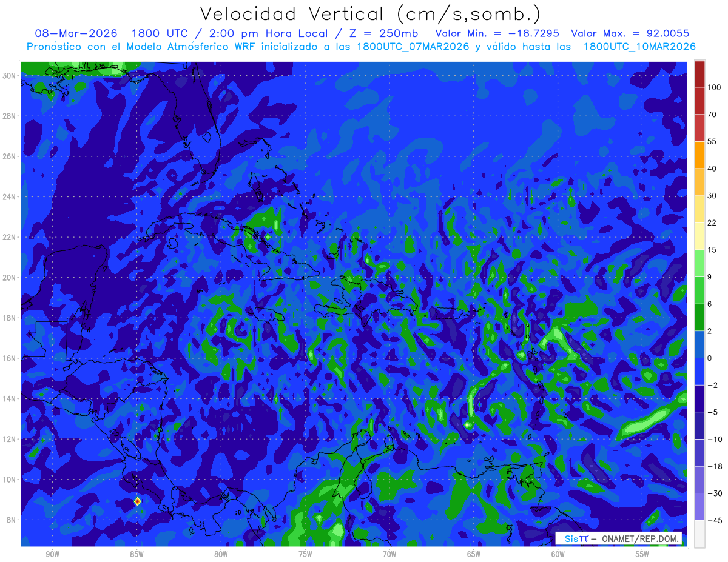Image resolution: width=728 pixels, height=562 pixels.
Task: Click the latitude label '30N'
Action: pyautogui.click(x=10, y=76)
